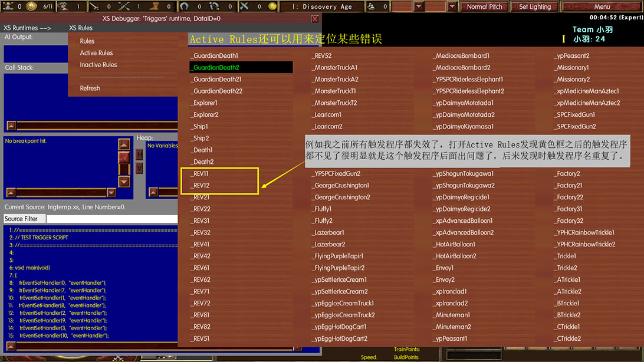The image size is (644, 362).
Task: Select the _GuardianDeath1 rule
Action: click(x=215, y=56)
